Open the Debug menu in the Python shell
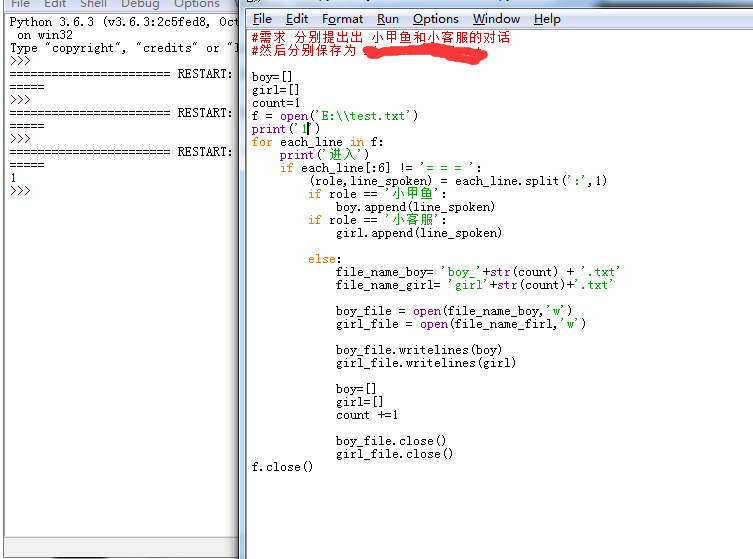Image resolution: width=753 pixels, height=559 pixels. 140,4
